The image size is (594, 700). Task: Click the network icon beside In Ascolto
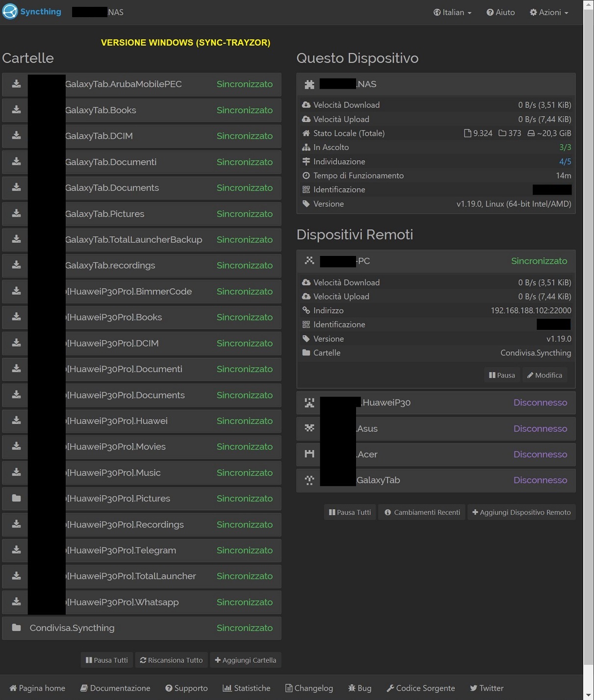pyautogui.click(x=306, y=147)
